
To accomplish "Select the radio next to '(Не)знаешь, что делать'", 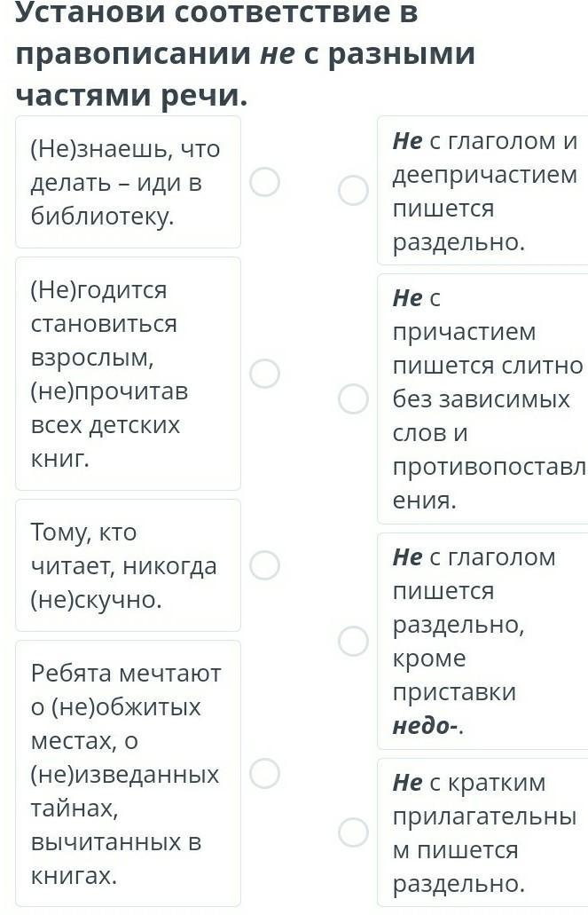I will click(x=264, y=182).
